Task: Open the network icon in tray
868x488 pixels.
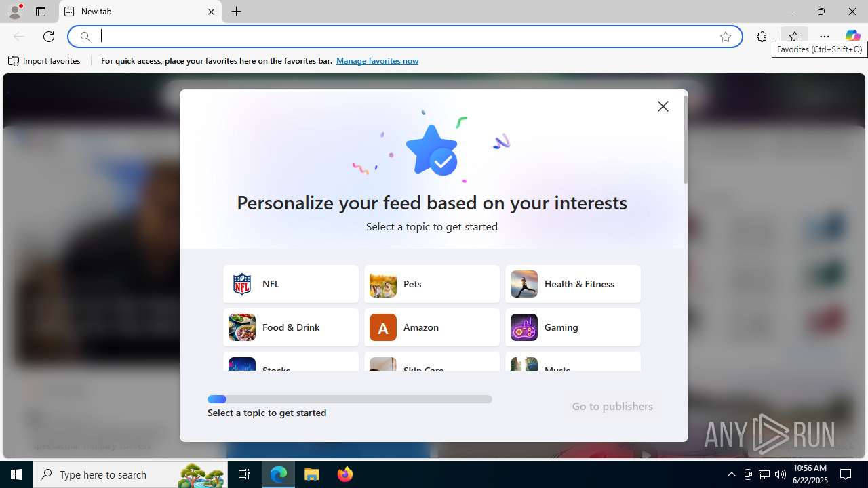Action: [764, 474]
